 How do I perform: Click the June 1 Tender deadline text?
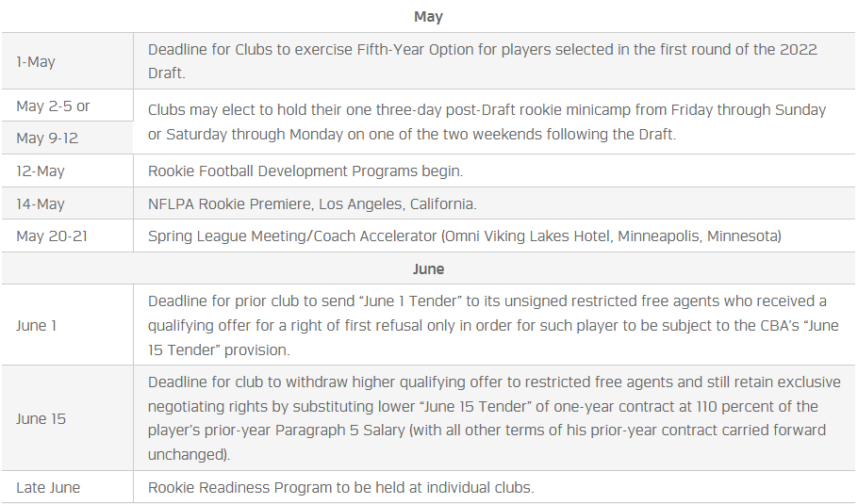[487, 325]
